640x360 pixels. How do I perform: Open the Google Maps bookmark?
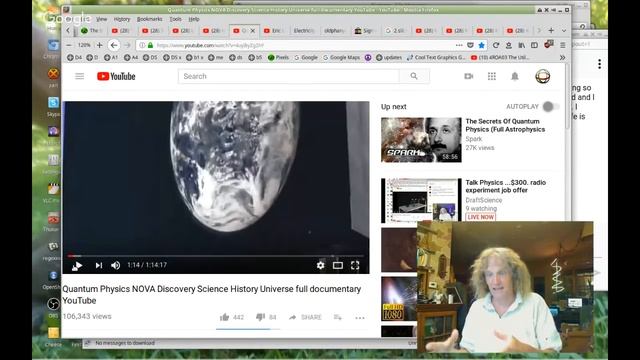click(341, 58)
